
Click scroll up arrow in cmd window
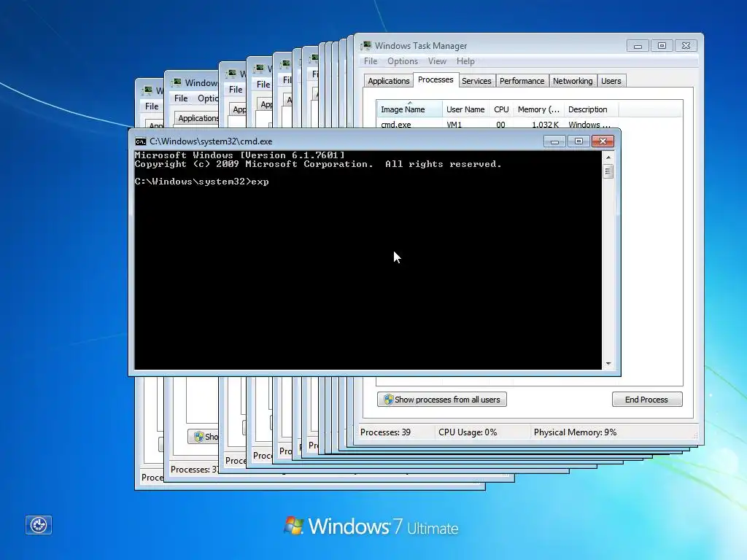(x=608, y=157)
